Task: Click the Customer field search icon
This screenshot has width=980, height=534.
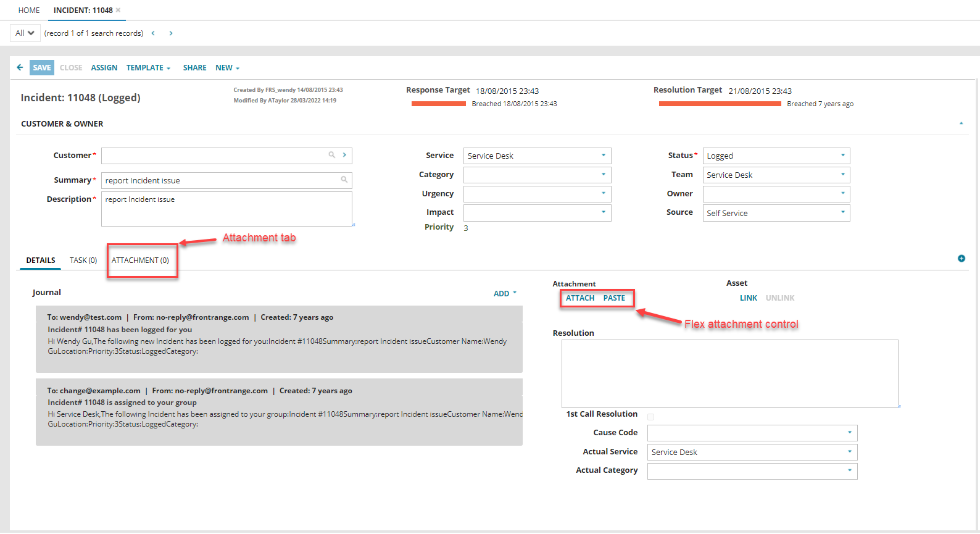Action: pos(331,155)
